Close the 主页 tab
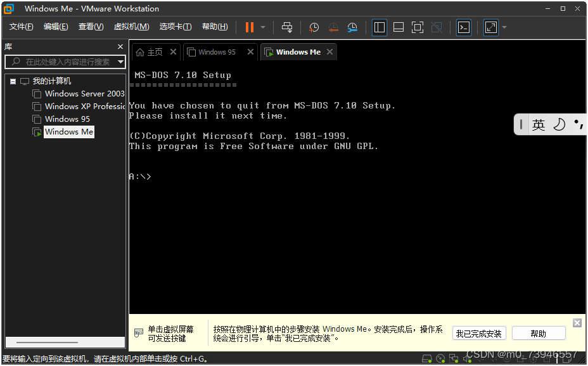This screenshot has width=588, height=366. click(173, 52)
